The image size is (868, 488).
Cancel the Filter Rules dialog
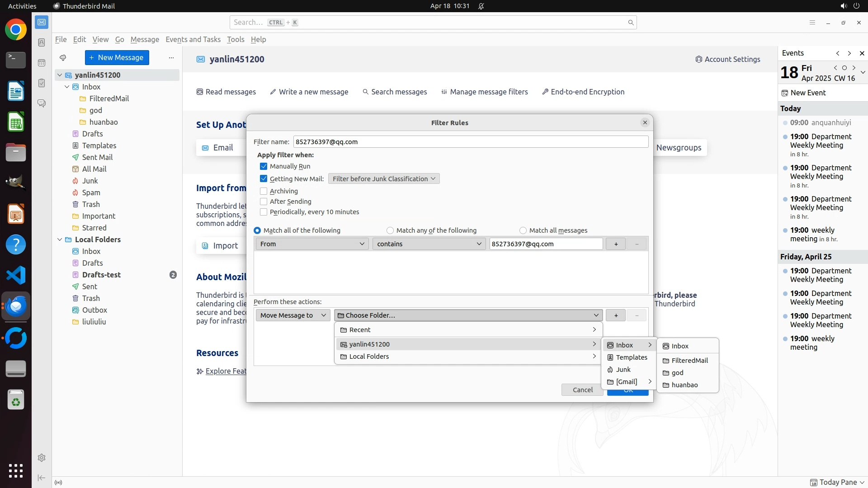pyautogui.click(x=582, y=390)
